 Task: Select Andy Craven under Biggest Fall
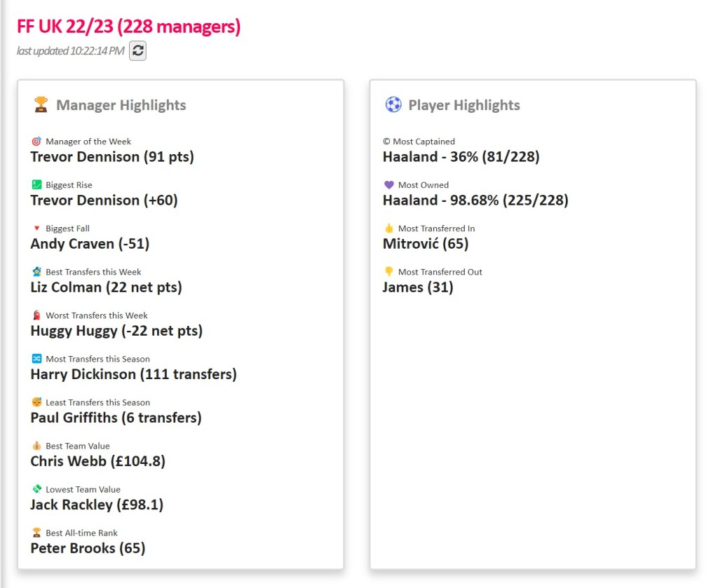coord(90,244)
